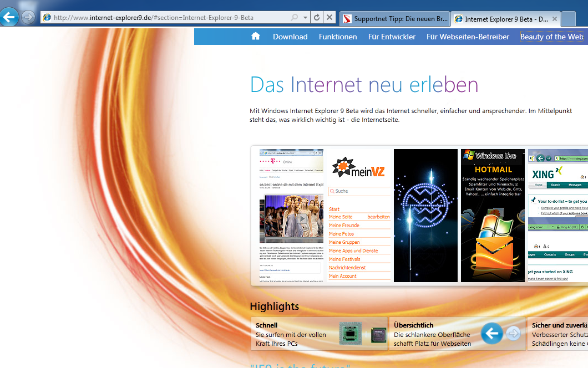
Task: Click the Nachrichtendienst link
Action: pos(347,268)
